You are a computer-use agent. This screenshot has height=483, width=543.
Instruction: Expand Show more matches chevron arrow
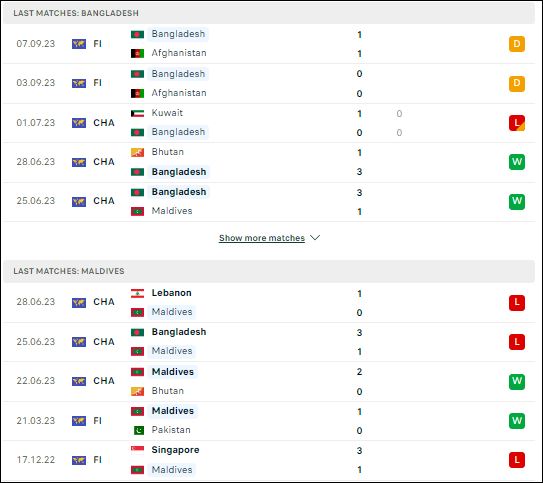(x=315, y=238)
